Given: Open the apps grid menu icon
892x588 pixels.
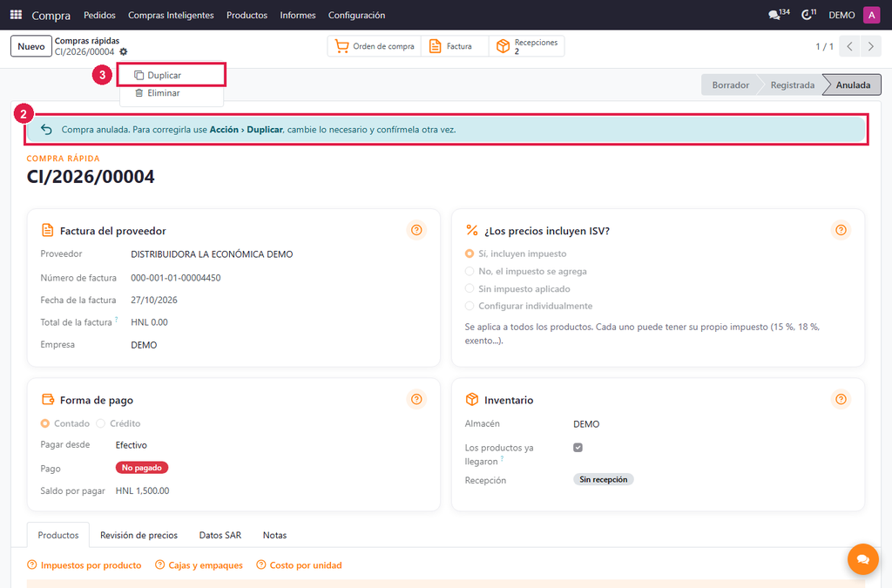Looking at the screenshot, I should [x=16, y=15].
